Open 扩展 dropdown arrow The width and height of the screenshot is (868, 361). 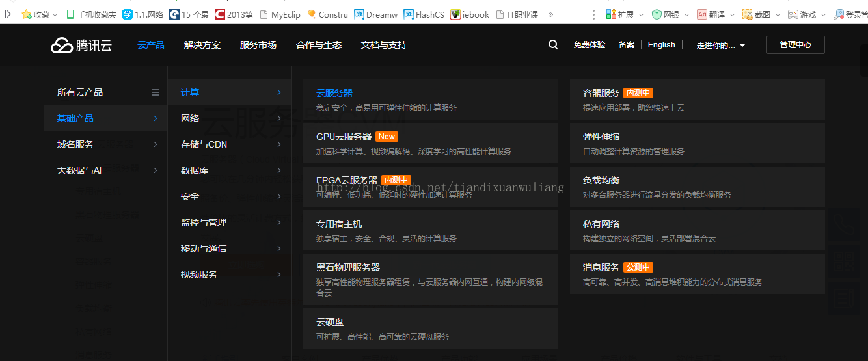coord(641,15)
